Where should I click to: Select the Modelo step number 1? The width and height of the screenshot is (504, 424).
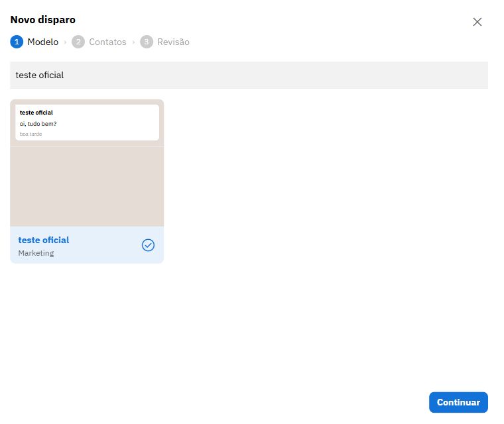[17, 42]
